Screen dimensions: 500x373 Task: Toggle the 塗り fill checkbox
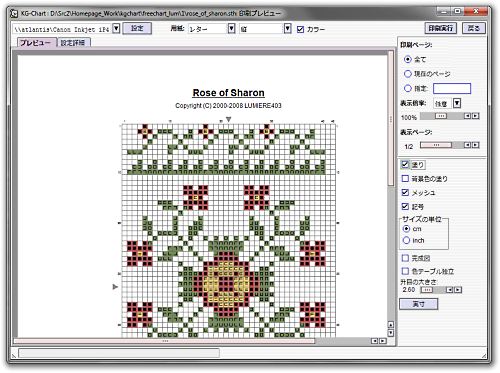pyautogui.click(x=405, y=164)
